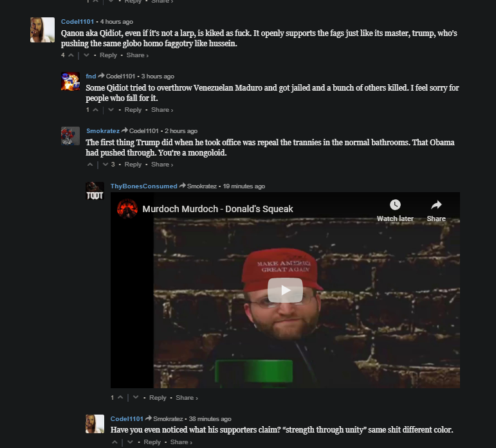Upvote ThyBonesConsumed's video comment

(120, 397)
